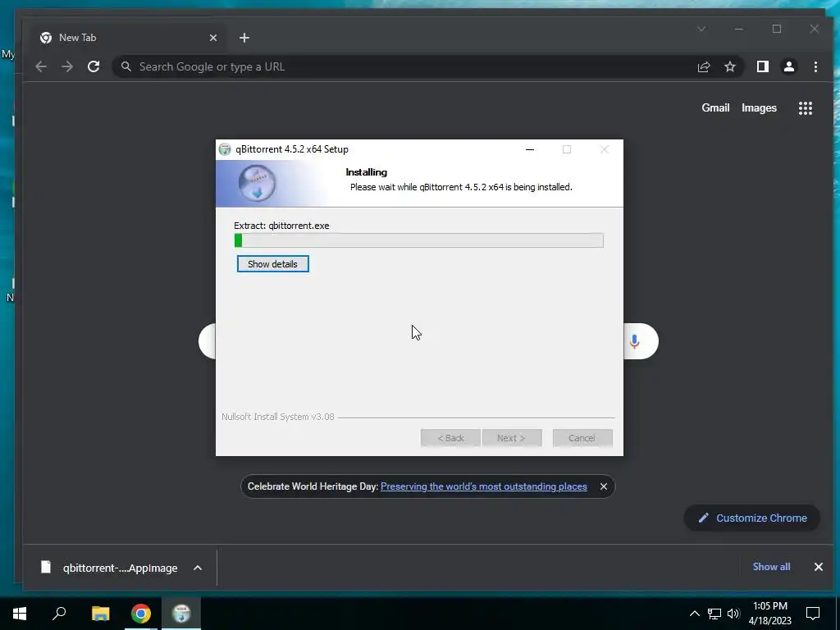Go forward in Chrome
This screenshot has height=630, width=840.
pos(67,66)
